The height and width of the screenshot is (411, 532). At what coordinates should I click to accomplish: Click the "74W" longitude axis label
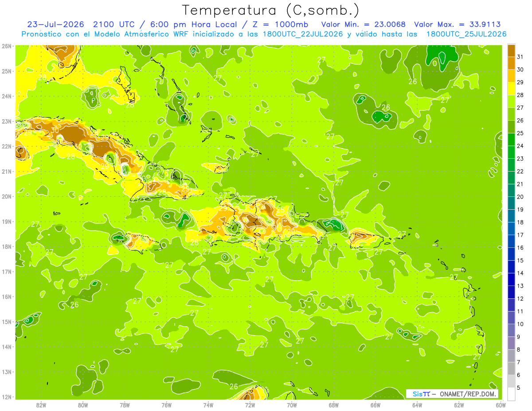208,405
